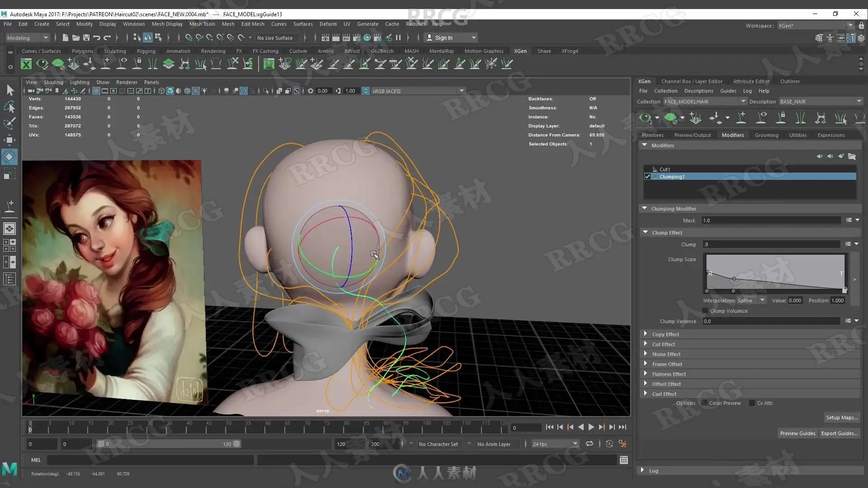Switch to the Grooming tab
The width and height of the screenshot is (868, 488).
coord(766,135)
